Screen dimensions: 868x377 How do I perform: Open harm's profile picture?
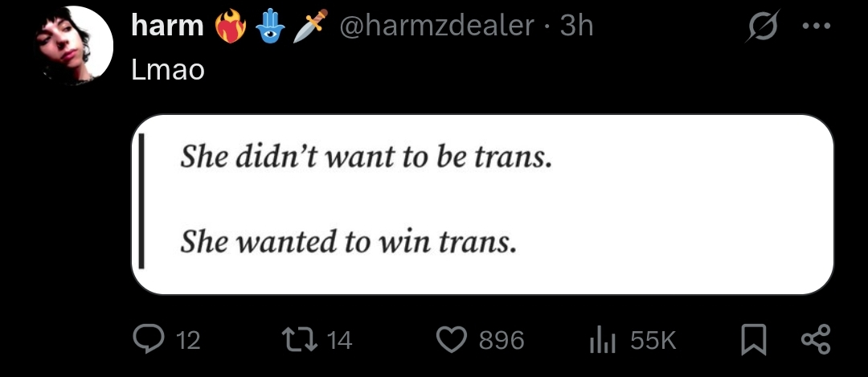[76, 44]
